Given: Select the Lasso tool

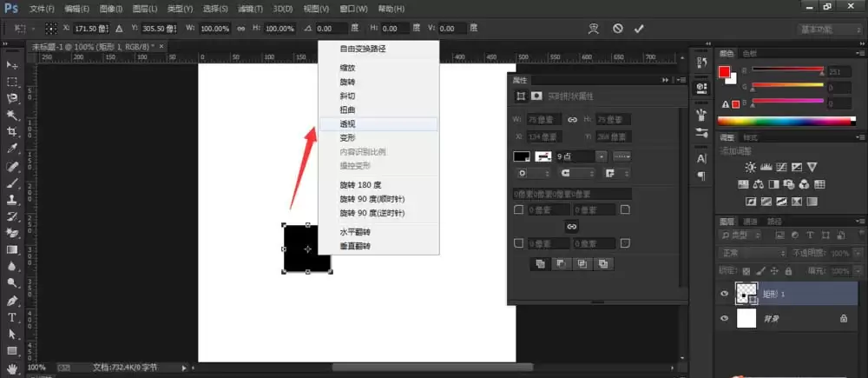Looking at the screenshot, I should pyautogui.click(x=11, y=99).
